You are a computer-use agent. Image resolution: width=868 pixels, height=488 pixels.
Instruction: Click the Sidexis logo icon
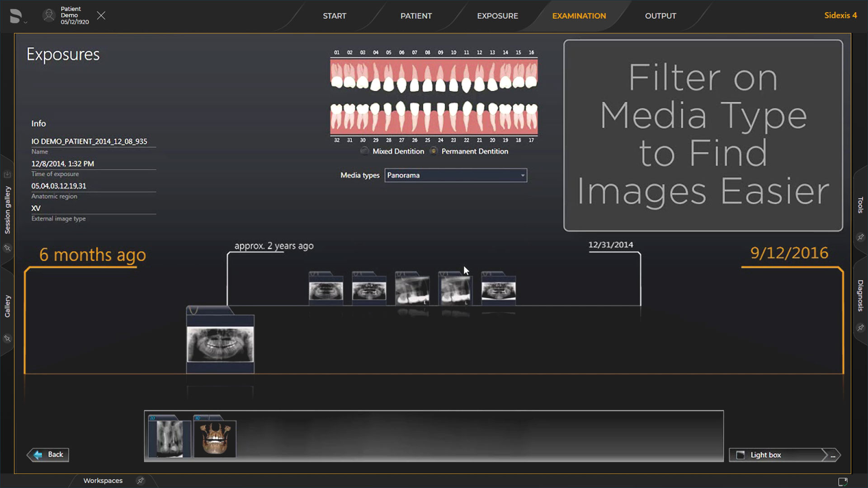15,16
